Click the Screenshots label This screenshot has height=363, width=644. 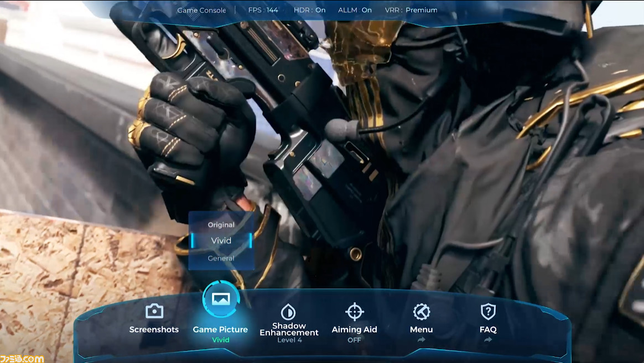pyautogui.click(x=154, y=329)
